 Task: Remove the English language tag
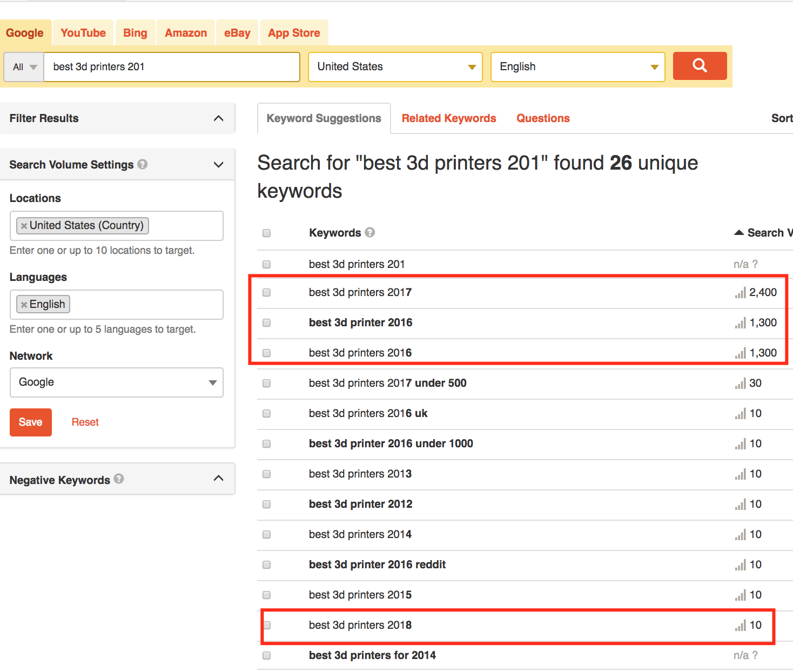pos(24,305)
